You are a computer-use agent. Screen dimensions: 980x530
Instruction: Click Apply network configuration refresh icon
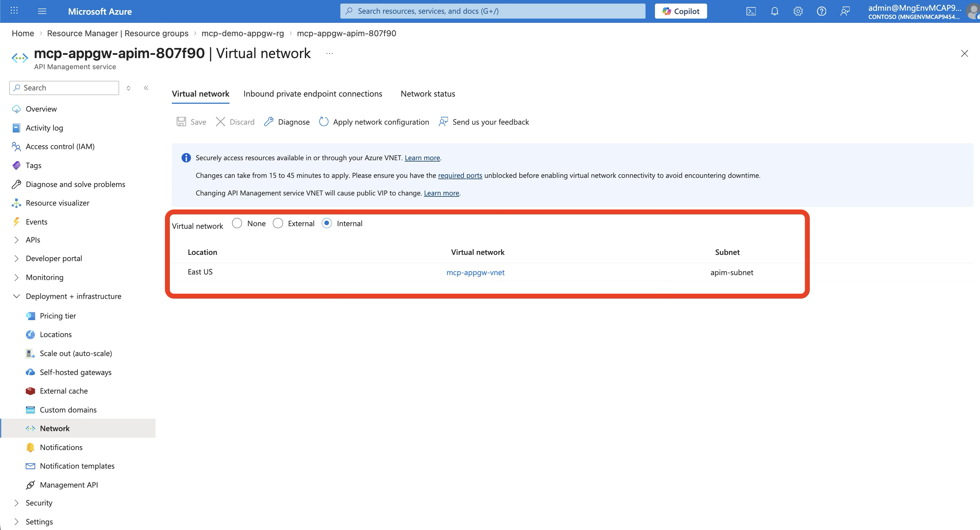coord(324,122)
